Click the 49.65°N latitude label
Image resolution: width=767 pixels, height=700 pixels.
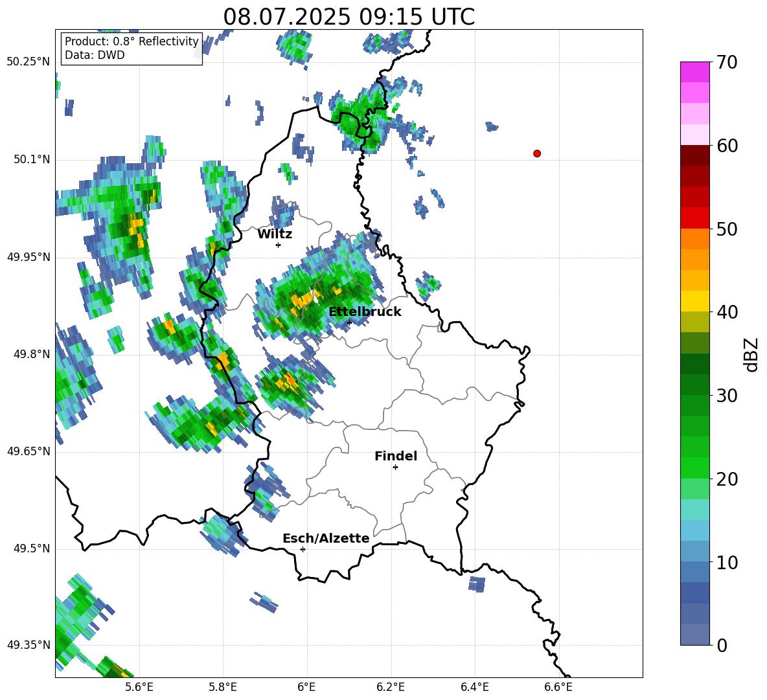pyautogui.click(x=29, y=451)
